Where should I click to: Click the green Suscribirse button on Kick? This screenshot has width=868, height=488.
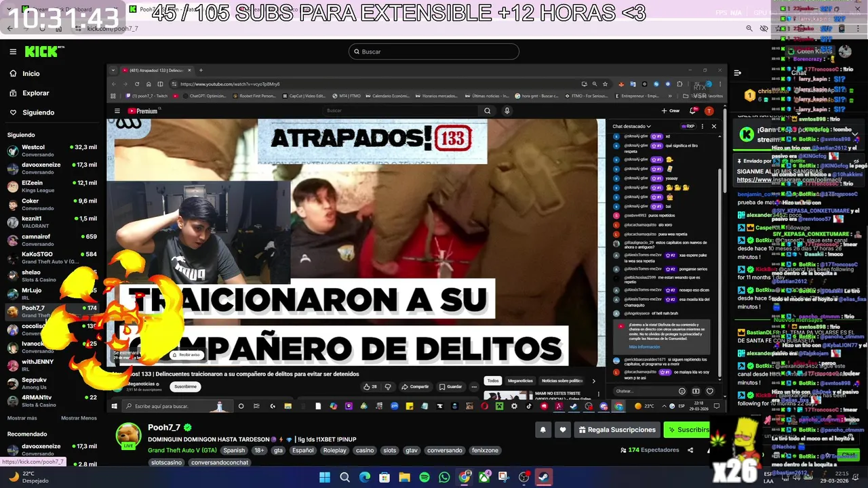point(687,430)
